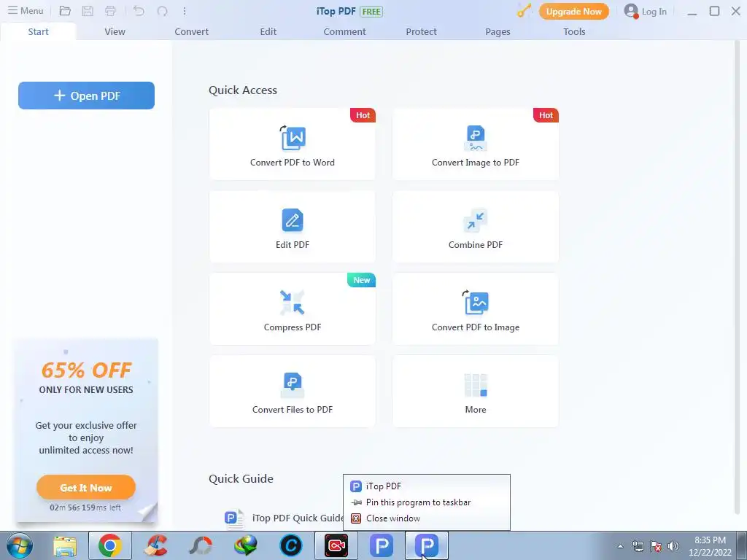The height and width of the screenshot is (560, 747).
Task: Click the gray swirl taskbar icon
Action: pos(201,545)
